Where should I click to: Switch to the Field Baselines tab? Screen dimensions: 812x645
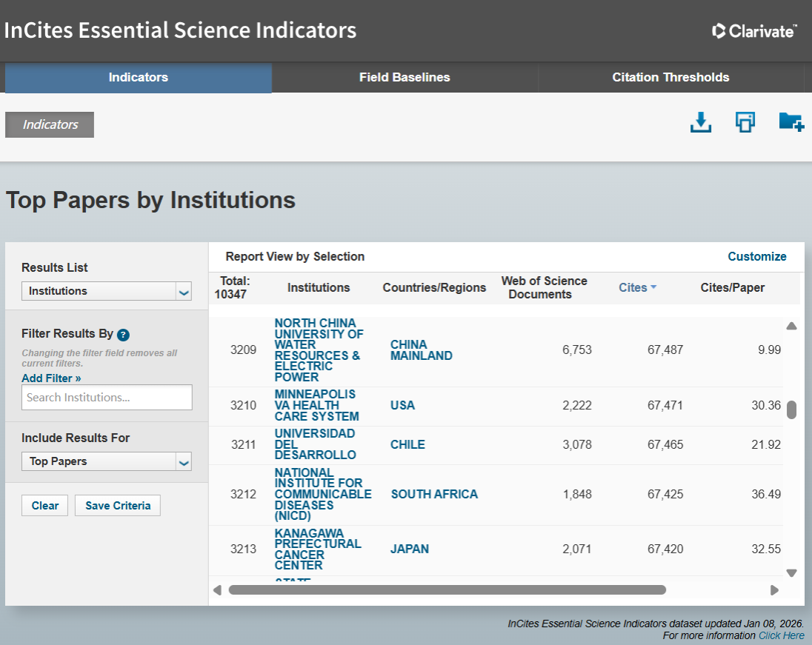click(x=405, y=78)
